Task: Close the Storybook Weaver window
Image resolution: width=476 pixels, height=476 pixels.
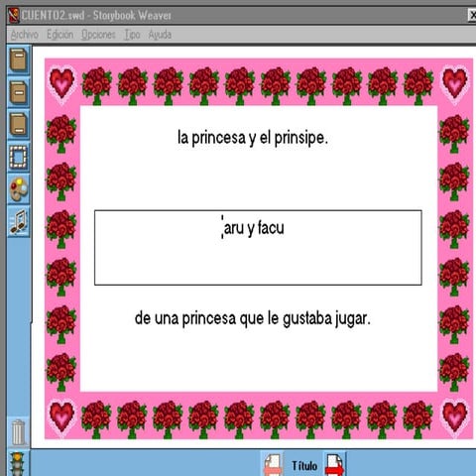Action: 472,15
